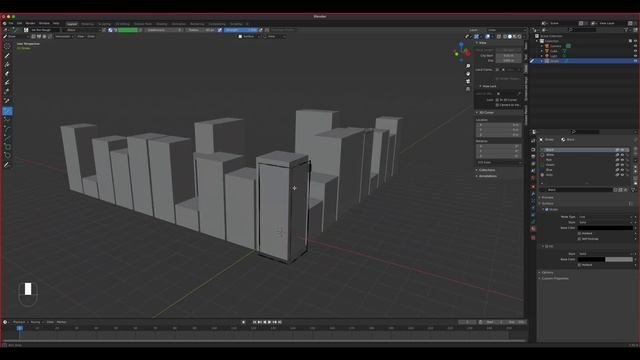640x360 pixels.
Task: Click the Stroke Base Color swatch
Action: (x=605, y=228)
